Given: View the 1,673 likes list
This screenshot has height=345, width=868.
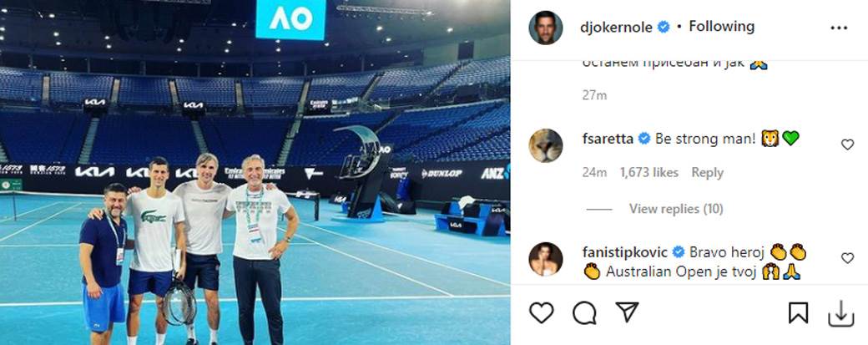Looking at the screenshot, I should tap(649, 173).
